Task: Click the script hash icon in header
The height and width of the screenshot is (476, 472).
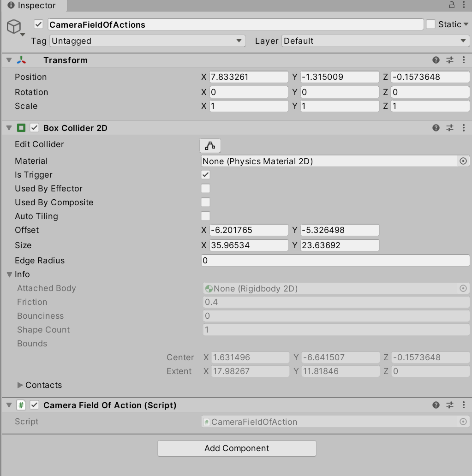Action: point(21,405)
